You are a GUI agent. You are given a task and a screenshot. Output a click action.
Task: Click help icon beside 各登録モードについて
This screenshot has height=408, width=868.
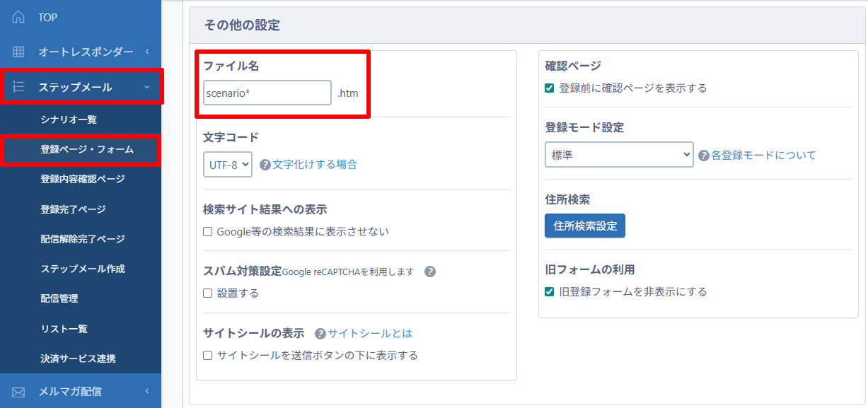[x=704, y=156]
